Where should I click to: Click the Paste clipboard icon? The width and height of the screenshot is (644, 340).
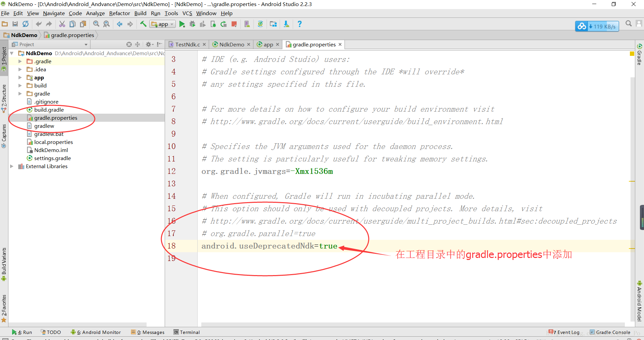pos(83,24)
